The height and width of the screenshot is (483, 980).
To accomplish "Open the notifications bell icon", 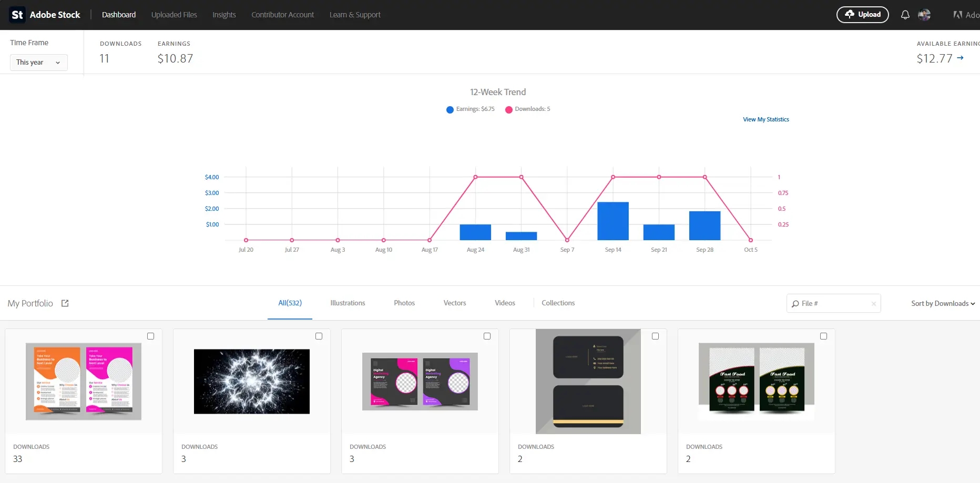I will tap(905, 15).
